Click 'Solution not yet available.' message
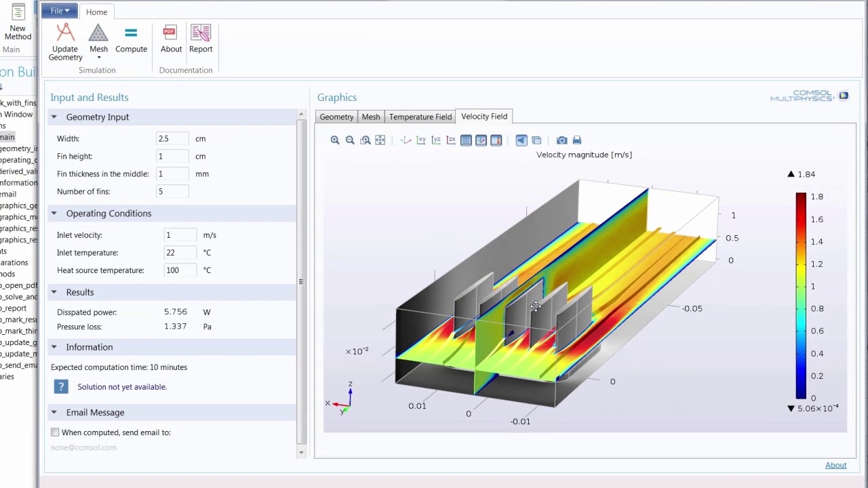 (122, 387)
